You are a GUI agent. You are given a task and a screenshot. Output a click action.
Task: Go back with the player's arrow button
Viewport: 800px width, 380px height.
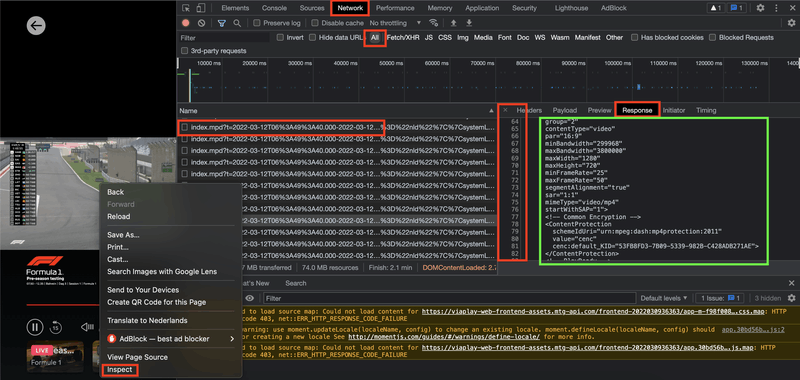point(36,26)
